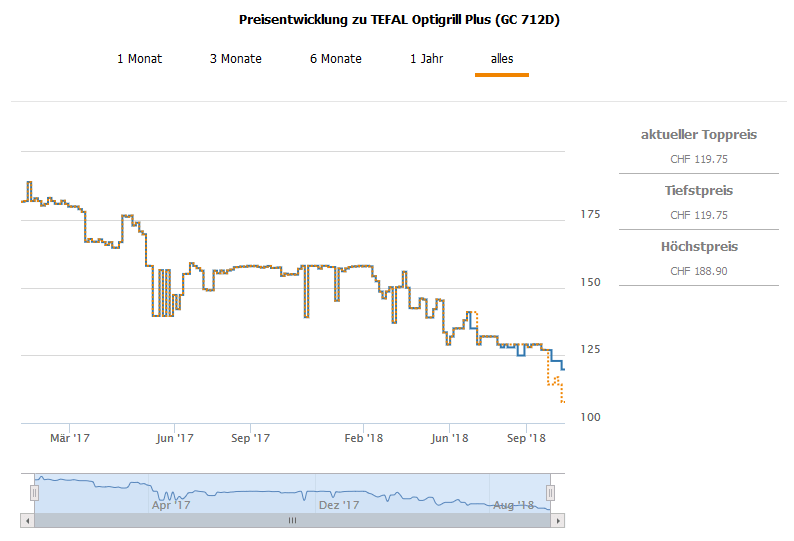Click the left scroll arrow of chart navigator
794x541 pixels.
pyautogui.click(x=27, y=520)
